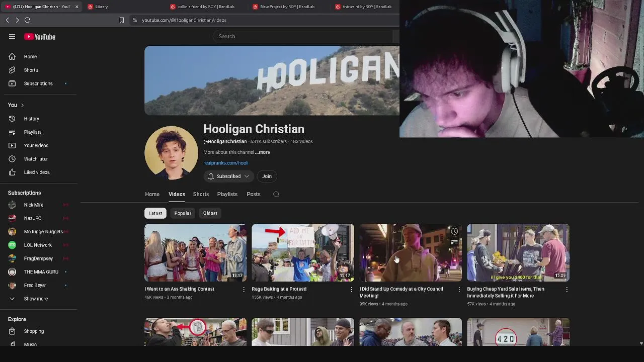The width and height of the screenshot is (644, 362).
Task: Close the Hooligan Christian browser tab
Action: tap(76, 7)
